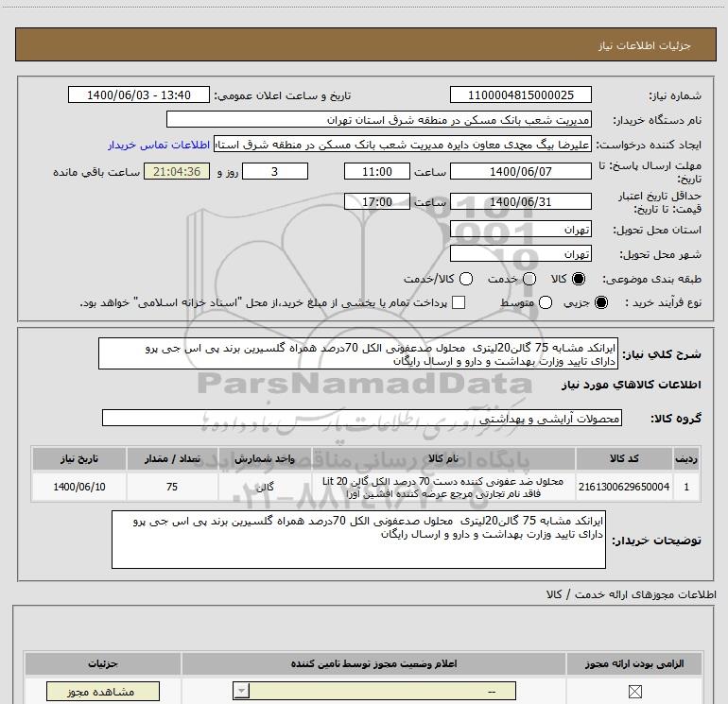728x704 pixels.
Task: Choose the متوسط purchase type radio
Action: [x=546, y=302]
